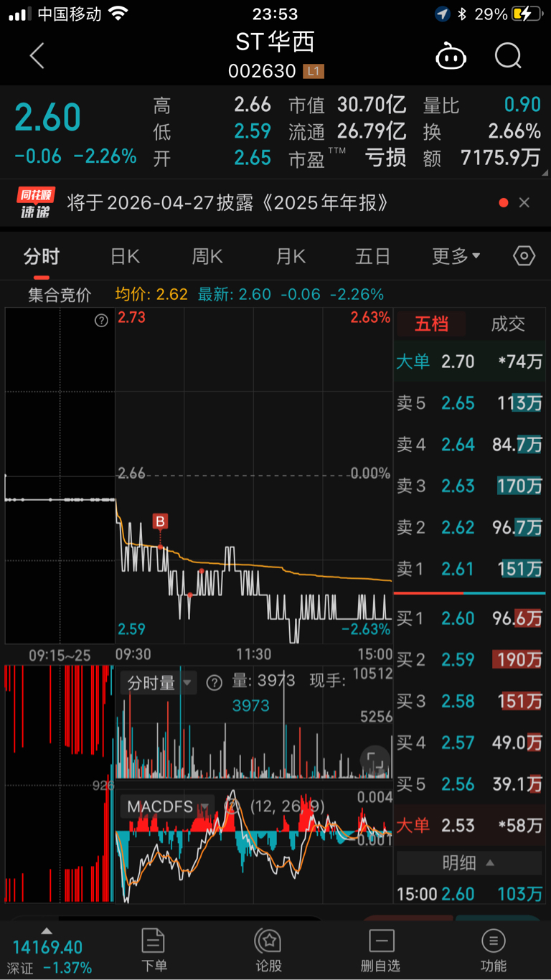This screenshot has width=551, height=980.
Task: Tap the 市盈 亏损 value
Action: (x=386, y=158)
